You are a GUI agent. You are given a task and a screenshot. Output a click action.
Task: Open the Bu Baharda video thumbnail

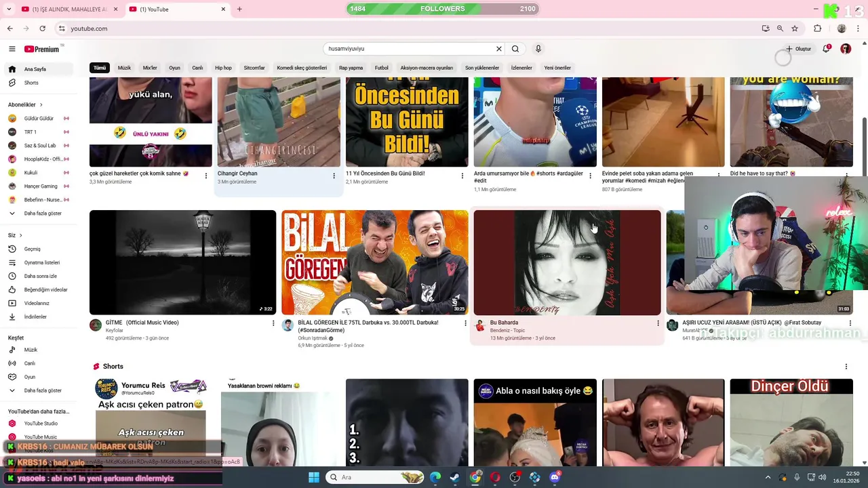[x=567, y=262]
